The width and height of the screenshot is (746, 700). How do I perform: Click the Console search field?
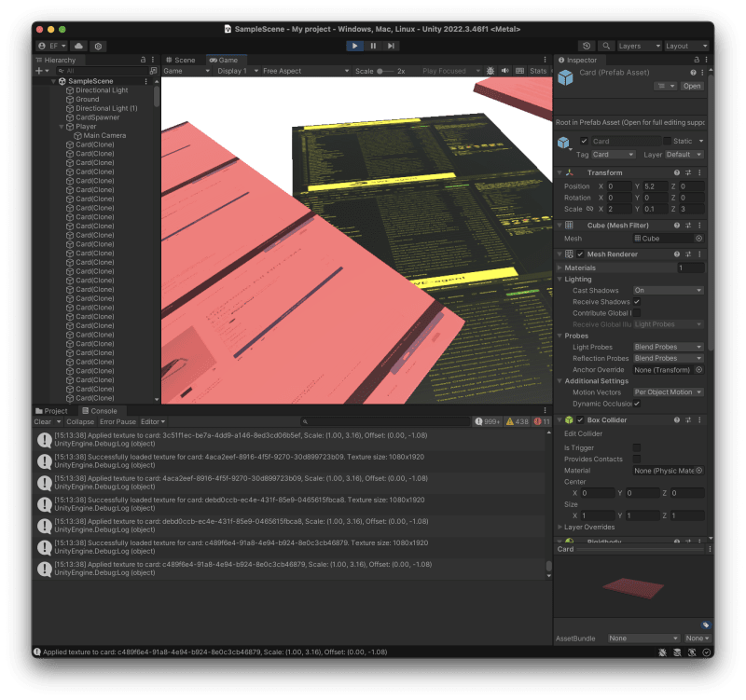385,422
